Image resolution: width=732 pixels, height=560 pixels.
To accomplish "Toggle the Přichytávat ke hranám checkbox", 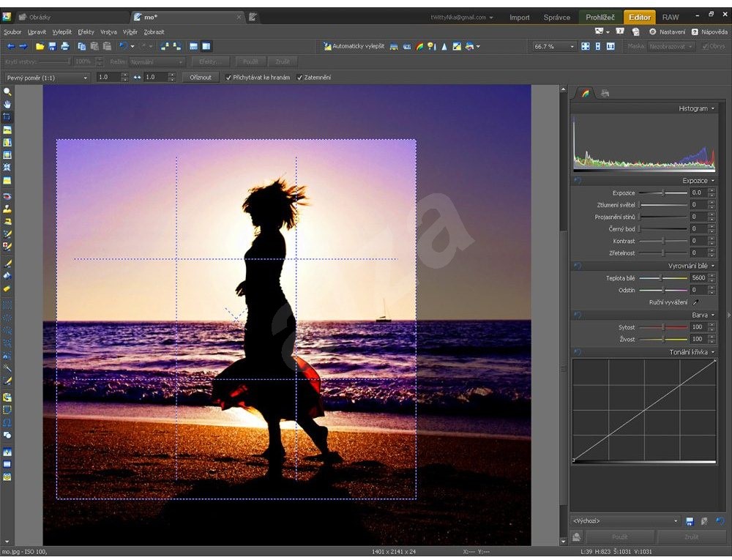I will (228, 76).
